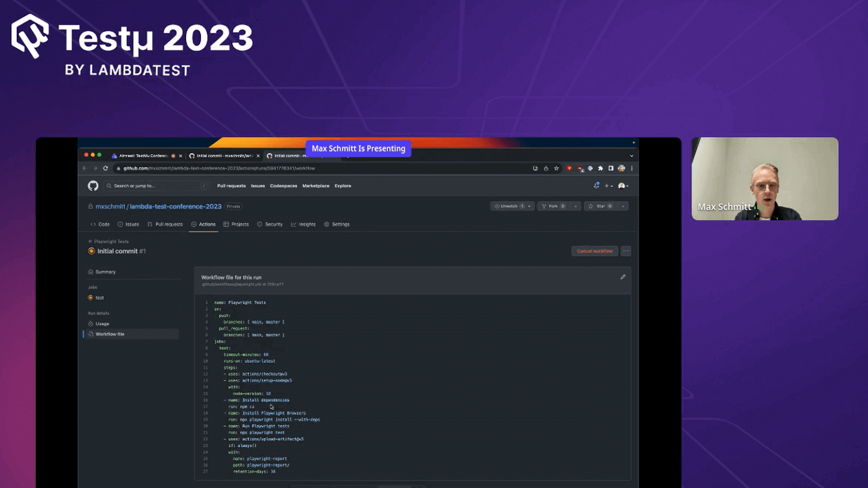Edit workflow file with the pencil icon
Screen dimensions: 868x488
623,277
